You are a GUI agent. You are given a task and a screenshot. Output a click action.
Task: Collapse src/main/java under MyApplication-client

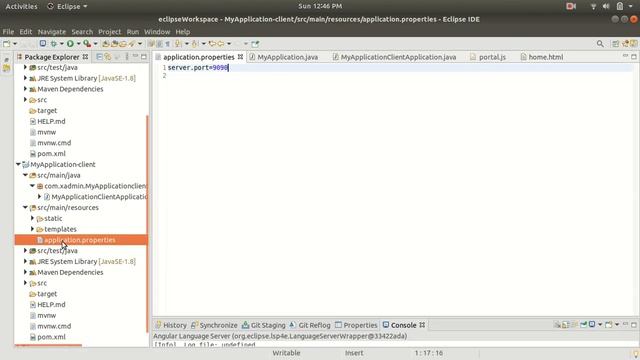click(x=25, y=175)
